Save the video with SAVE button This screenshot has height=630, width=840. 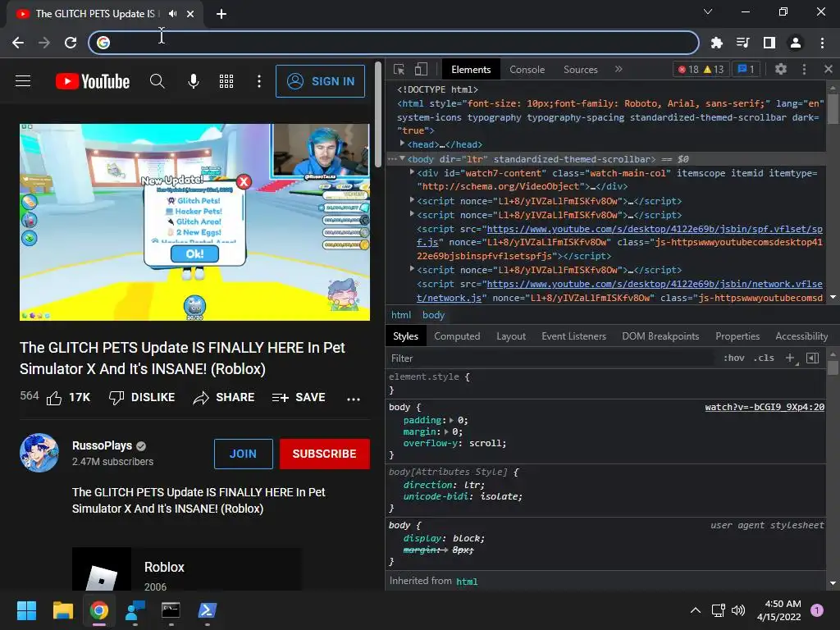click(x=299, y=398)
